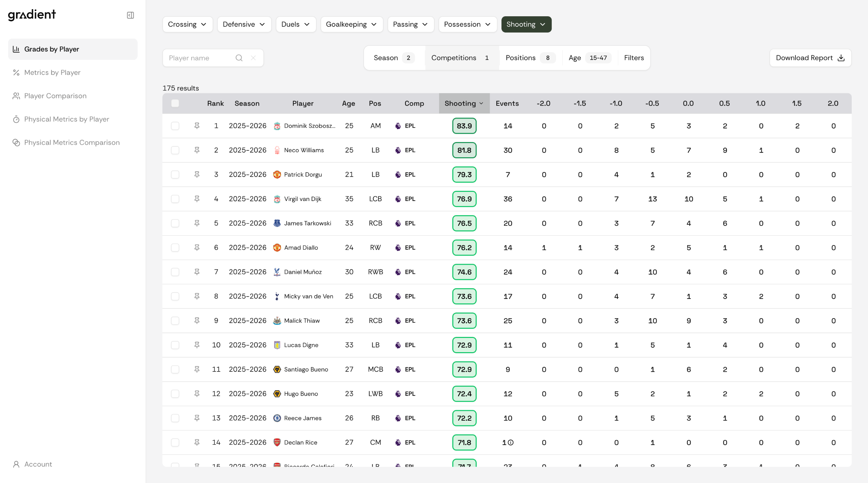
Task: Select James Tarkowski's row checkbox
Action: point(175,223)
